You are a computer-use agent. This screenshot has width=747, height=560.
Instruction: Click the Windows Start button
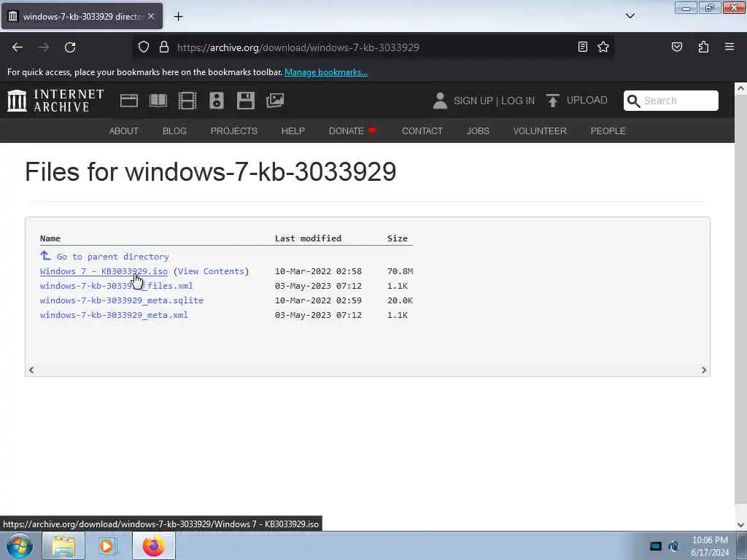pyautogui.click(x=20, y=545)
